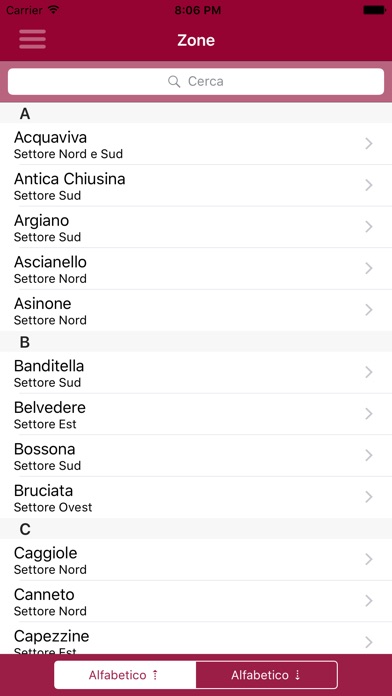This screenshot has height=696, width=392.
Task: Open the hamburger menu icon
Action: (x=32, y=39)
